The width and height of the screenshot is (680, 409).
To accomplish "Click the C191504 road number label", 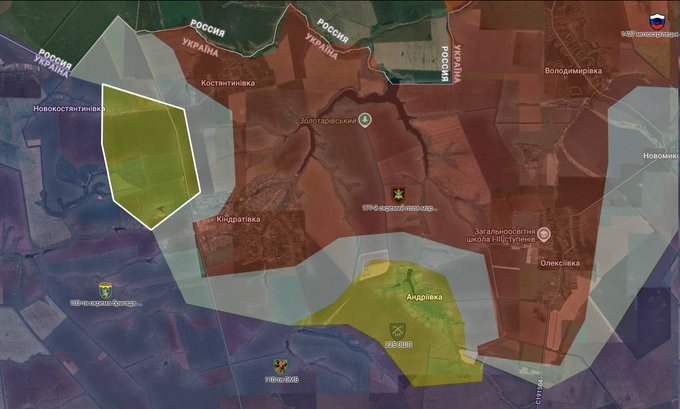I will tap(539, 394).
